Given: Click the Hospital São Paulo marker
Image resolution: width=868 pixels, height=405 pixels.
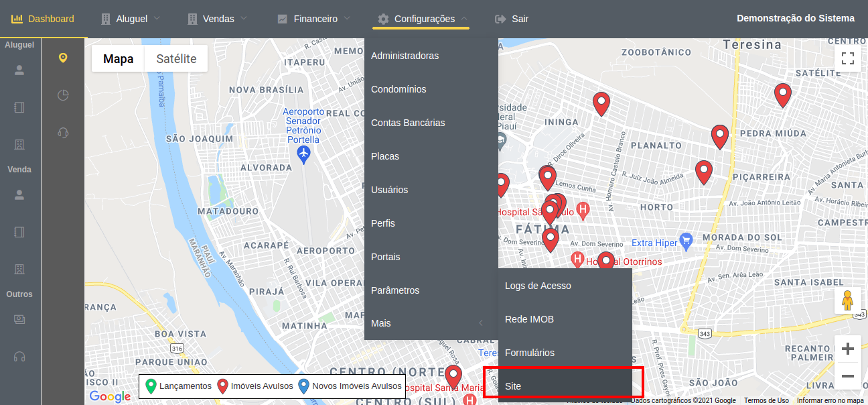Looking at the screenshot, I should (583, 210).
